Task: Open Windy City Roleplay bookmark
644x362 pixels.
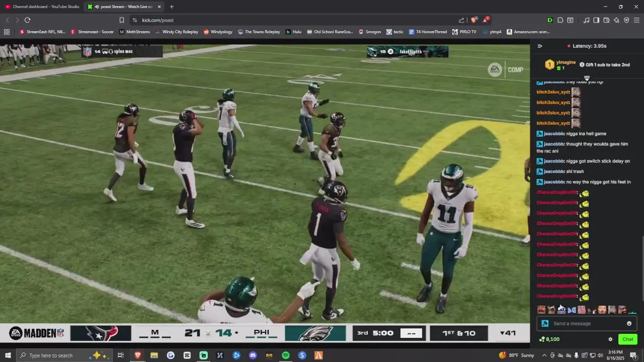Action: pos(177,32)
